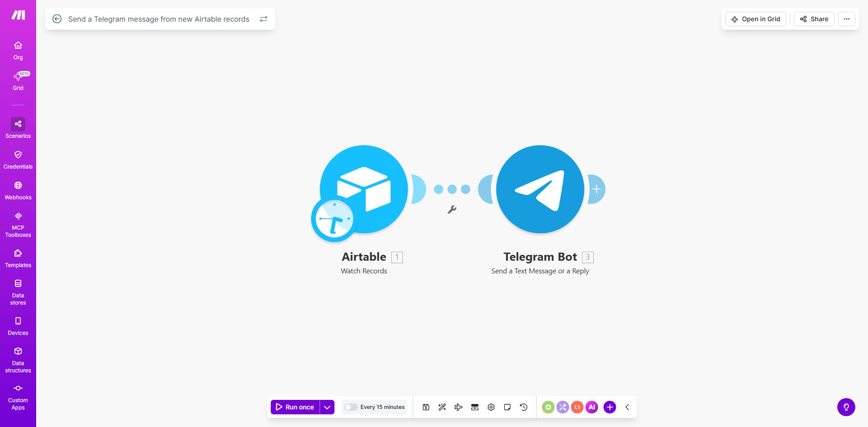The width and height of the screenshot is (868, 427).
Task: Click Run once
Action: click(x=295, y=407)
